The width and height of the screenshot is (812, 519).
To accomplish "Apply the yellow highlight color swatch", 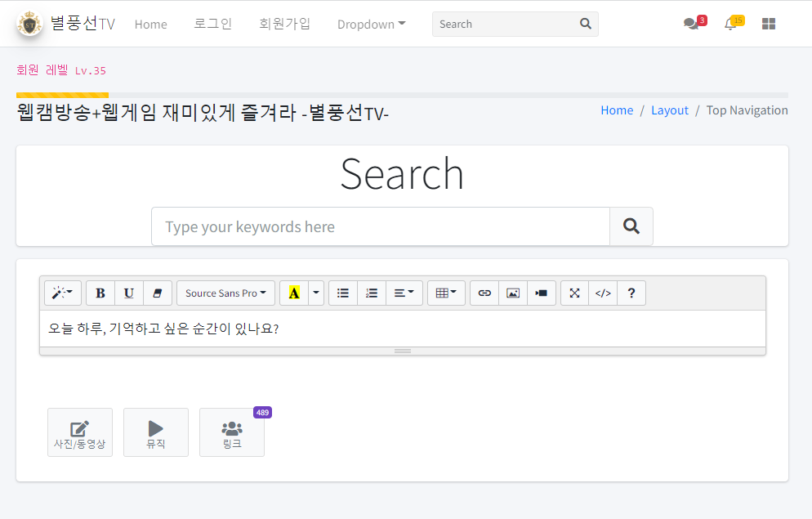I will (294, 293).
